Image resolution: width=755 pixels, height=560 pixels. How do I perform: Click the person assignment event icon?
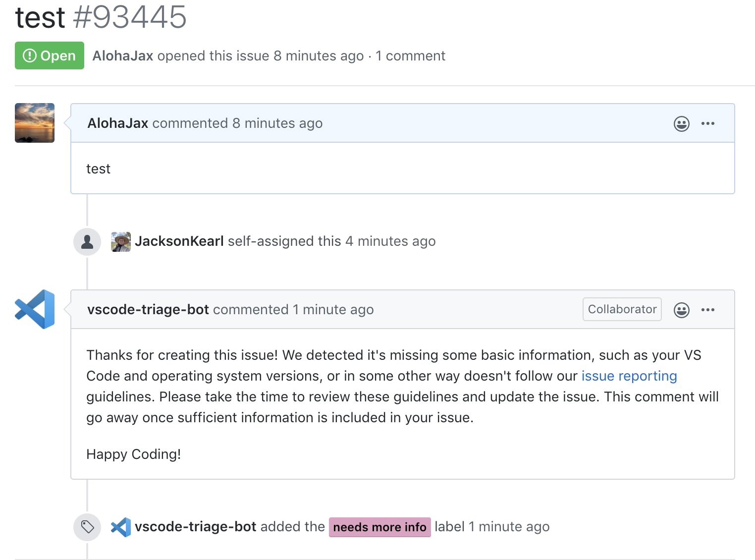tap(87, 242)
